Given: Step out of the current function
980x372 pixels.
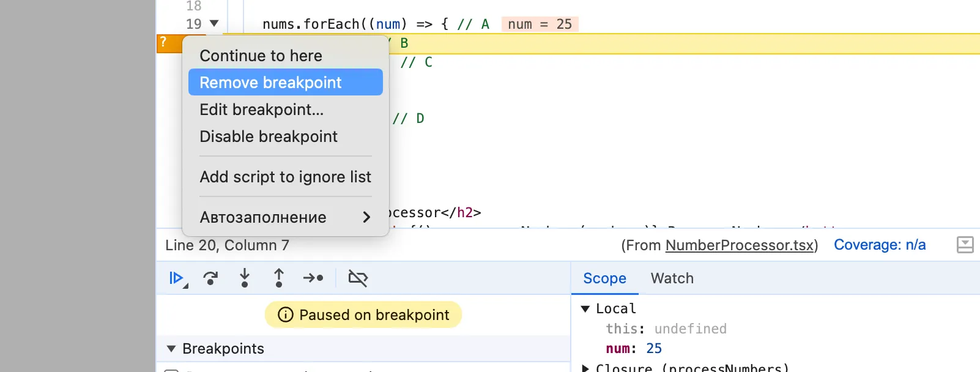Looking at the screenshot, I should click(x=279, y=278).
